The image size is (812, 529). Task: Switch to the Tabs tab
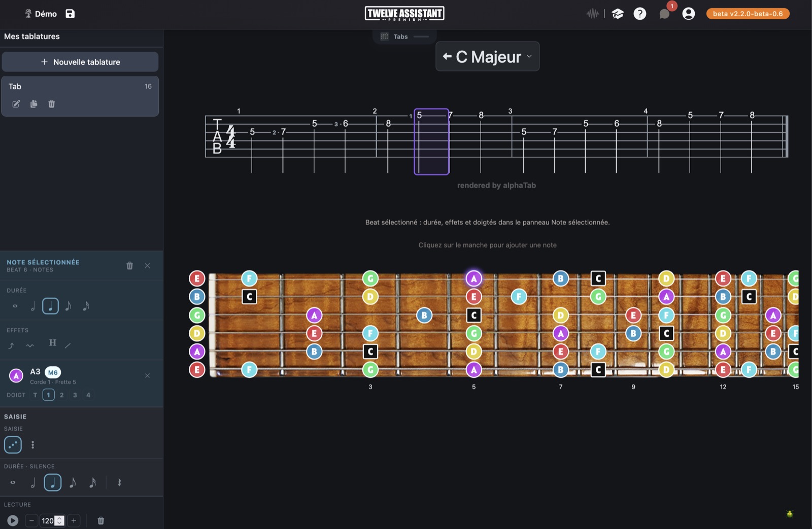pos(400,37)
